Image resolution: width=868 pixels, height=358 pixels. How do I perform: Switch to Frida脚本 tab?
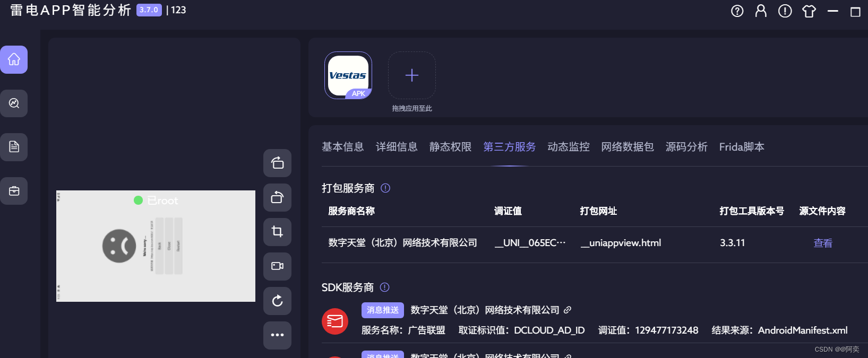[x=742, y=147]
